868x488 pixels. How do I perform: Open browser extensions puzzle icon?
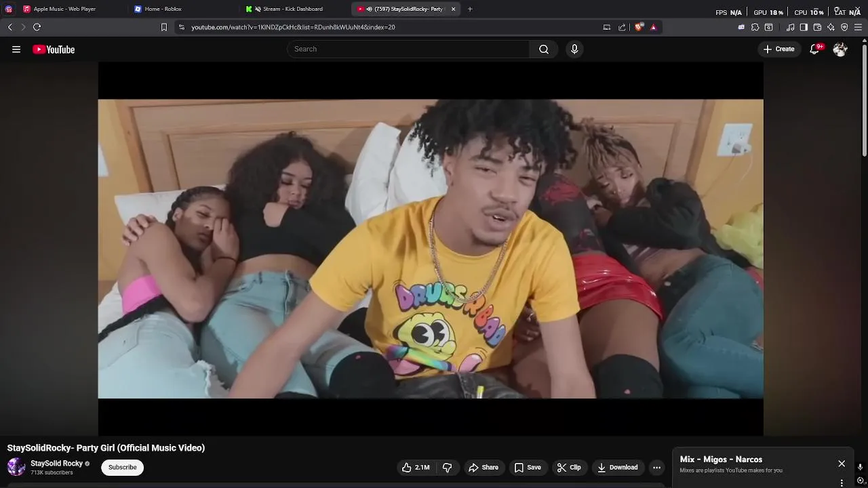(755, 27)
